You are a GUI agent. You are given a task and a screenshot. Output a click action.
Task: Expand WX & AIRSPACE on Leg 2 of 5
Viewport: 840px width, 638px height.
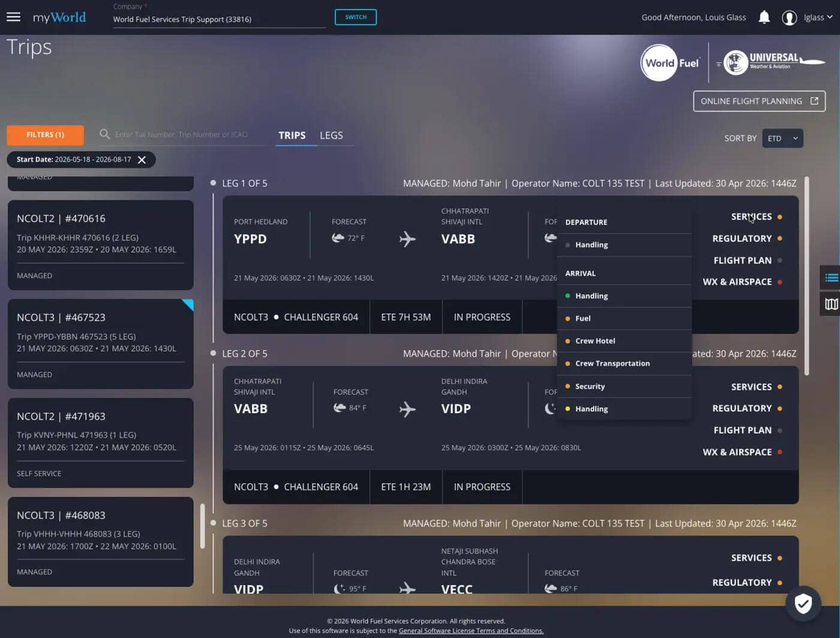pyautogui.click(x=742, y=452)
